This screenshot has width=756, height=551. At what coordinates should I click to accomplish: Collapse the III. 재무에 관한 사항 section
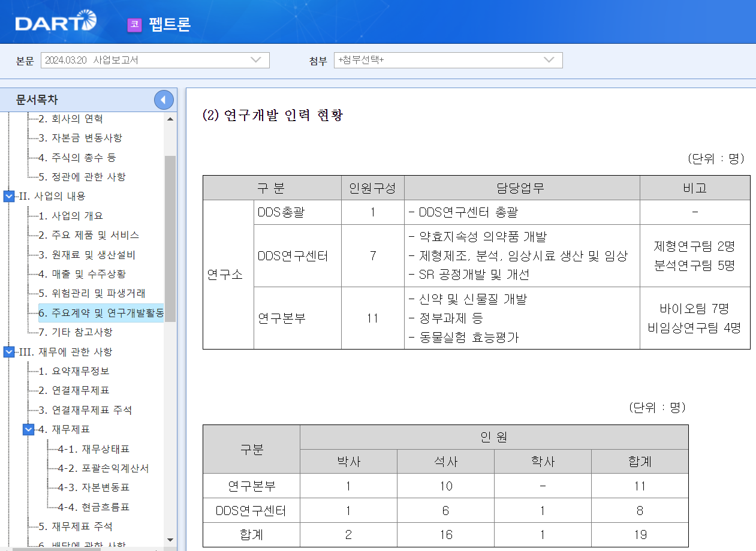[8, 352]
